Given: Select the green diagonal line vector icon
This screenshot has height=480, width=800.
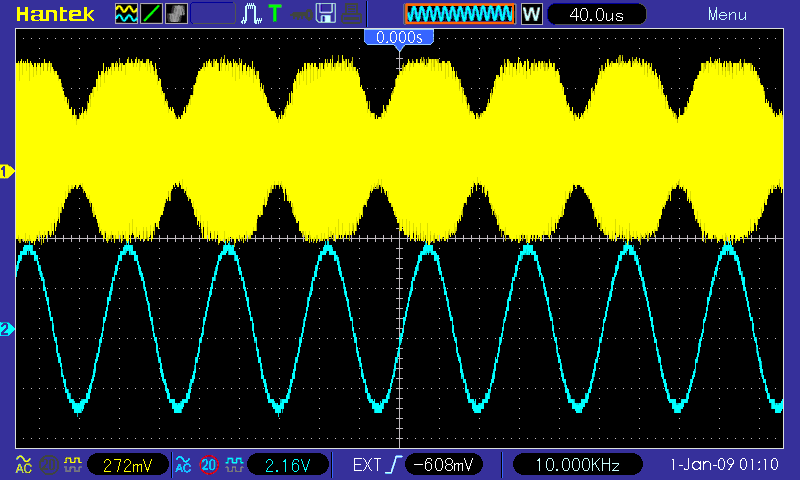Looking at the screenshot, I should [x=151, y=14].
